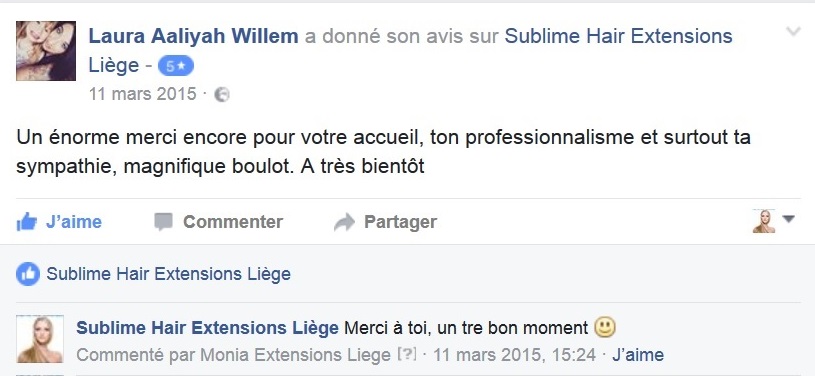Click the Partager share arrow icon
Screen dimensions: 815x376
[344, 222]
